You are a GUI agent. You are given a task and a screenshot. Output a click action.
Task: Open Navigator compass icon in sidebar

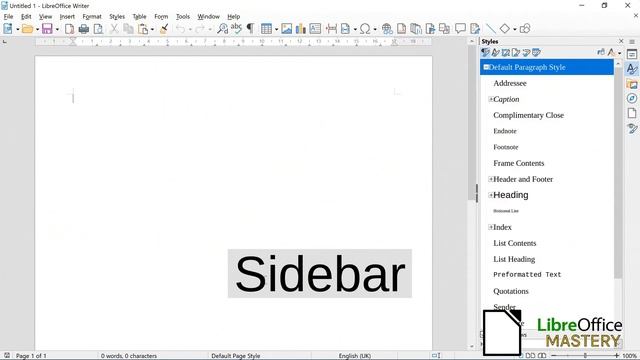pos(632,98)
